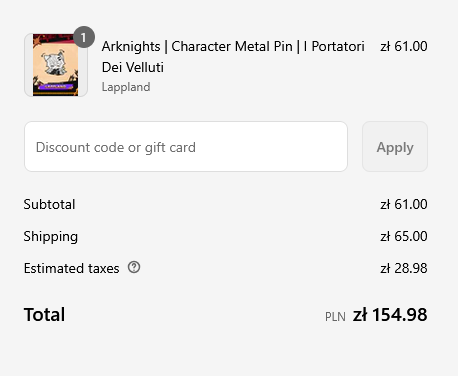The image size is (458, 376).
Task: Click the bold Total label
Action: click(44, 315)
